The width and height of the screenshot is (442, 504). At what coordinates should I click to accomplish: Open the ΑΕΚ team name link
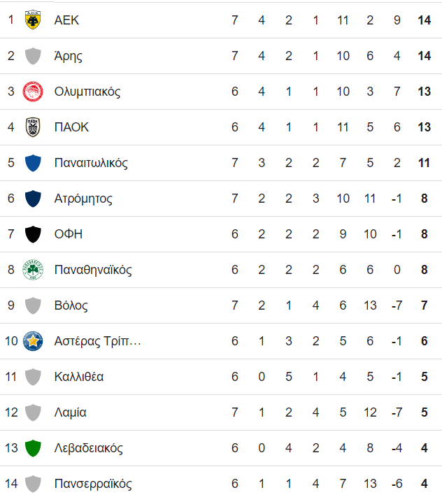coord(66,20)
